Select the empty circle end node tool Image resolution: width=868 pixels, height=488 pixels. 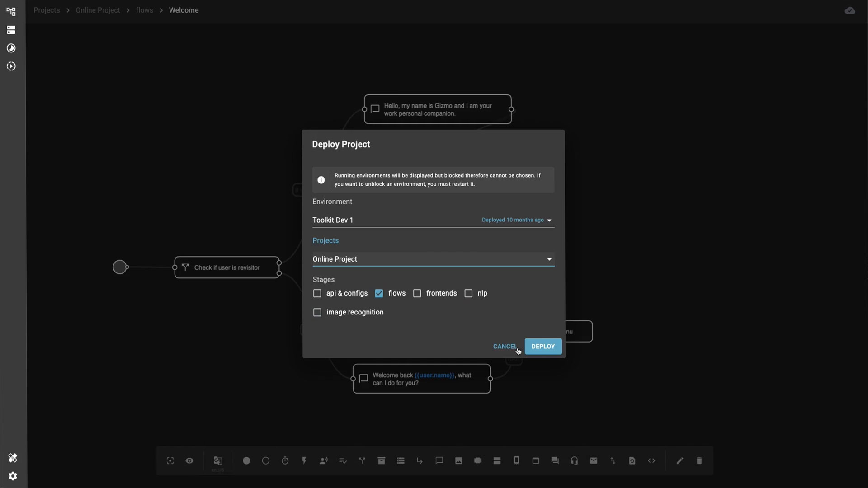(266, 460)
